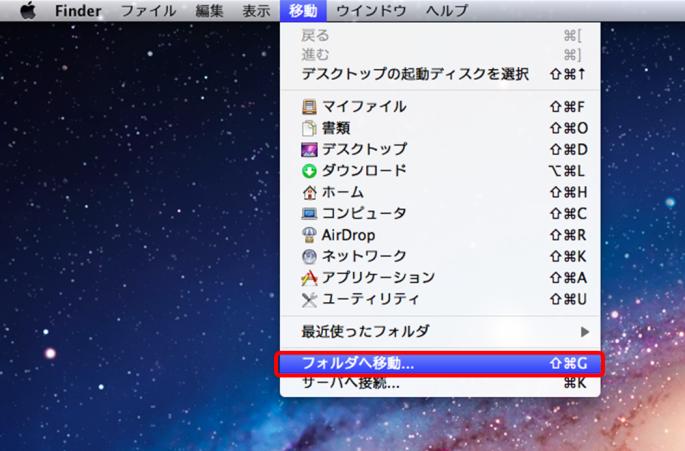
Task: Click the Applications (アプリケーション) icon
Action: (x=309, y=278)
